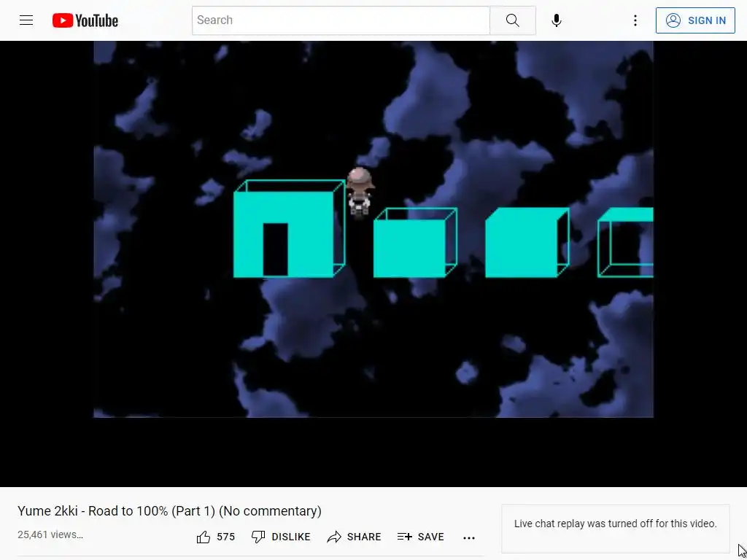Save video to playlist with SAVE
The height and width of the screenshot is (560, 747).
click(x=421, y=537)
